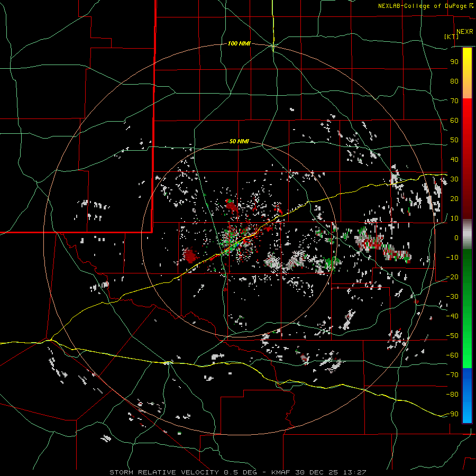Pick the green segment beside -40
The image size is (476, 476).
pos(467,316)
